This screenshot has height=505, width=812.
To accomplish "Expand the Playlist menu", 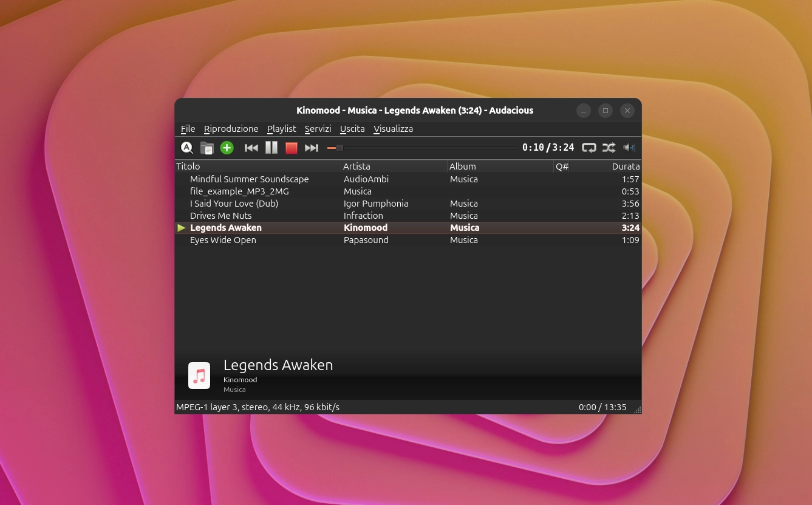I will [281, 129].
